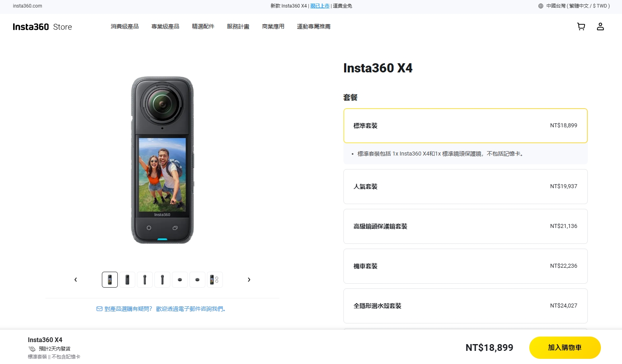Image resolution: width=622 pixels, height=364 pixels.
Task: Go to next thumbnail with right arrow
Action: point(249,280)
